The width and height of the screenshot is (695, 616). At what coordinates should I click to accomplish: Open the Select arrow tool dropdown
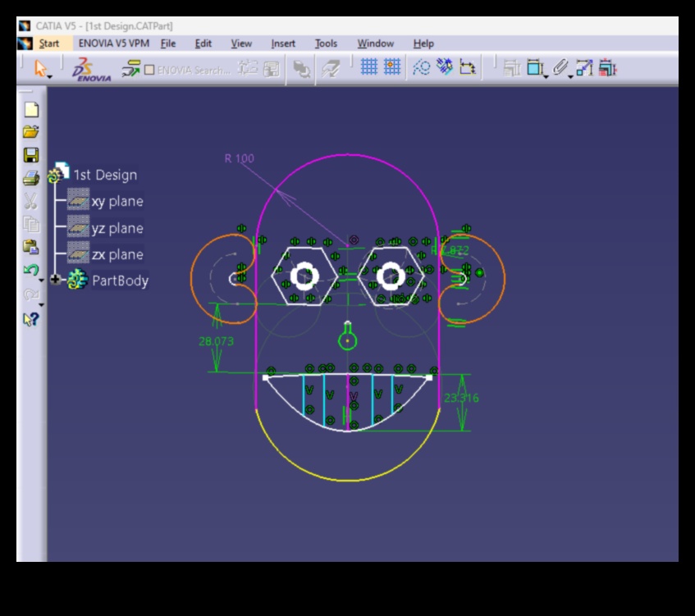point(49,76)
